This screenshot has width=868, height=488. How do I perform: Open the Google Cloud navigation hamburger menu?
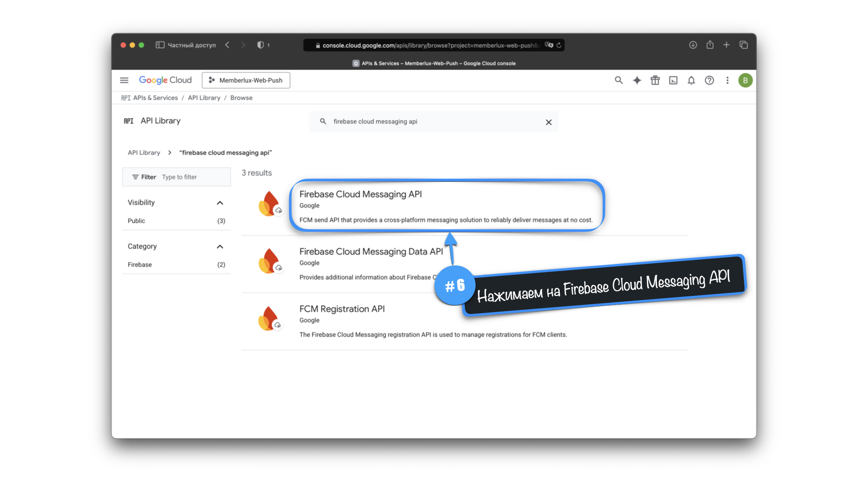tap(124, 80)
